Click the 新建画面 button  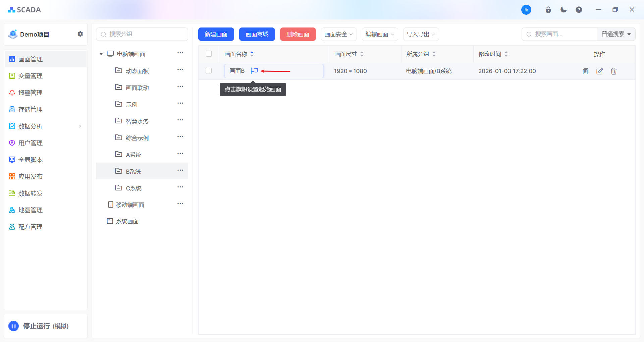[x=216, y=34]
